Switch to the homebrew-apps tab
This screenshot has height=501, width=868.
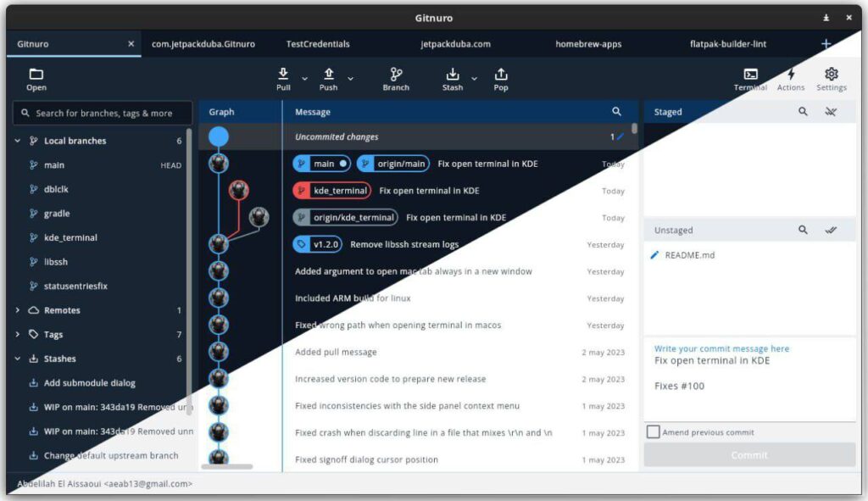click(x=587, y=43)
